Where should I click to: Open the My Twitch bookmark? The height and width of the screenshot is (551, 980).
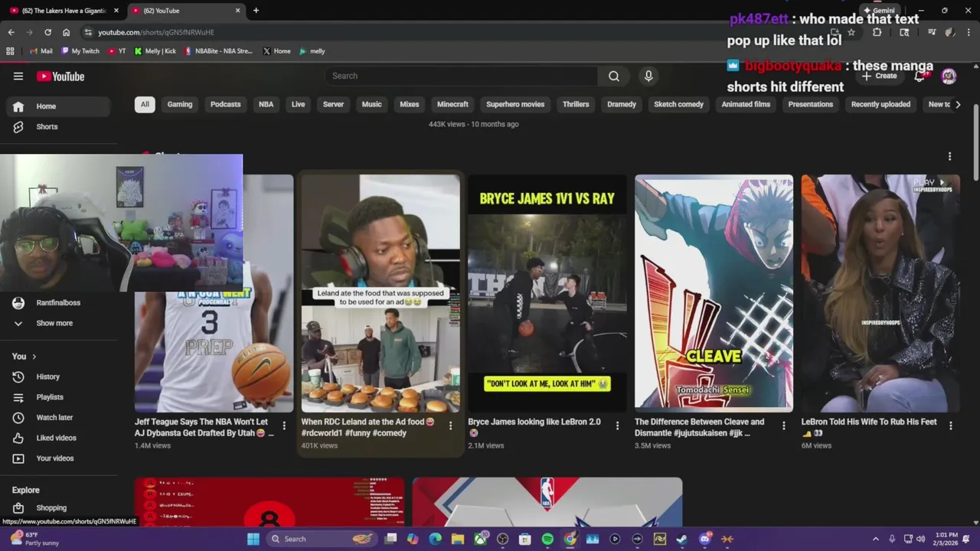(80, 51)
